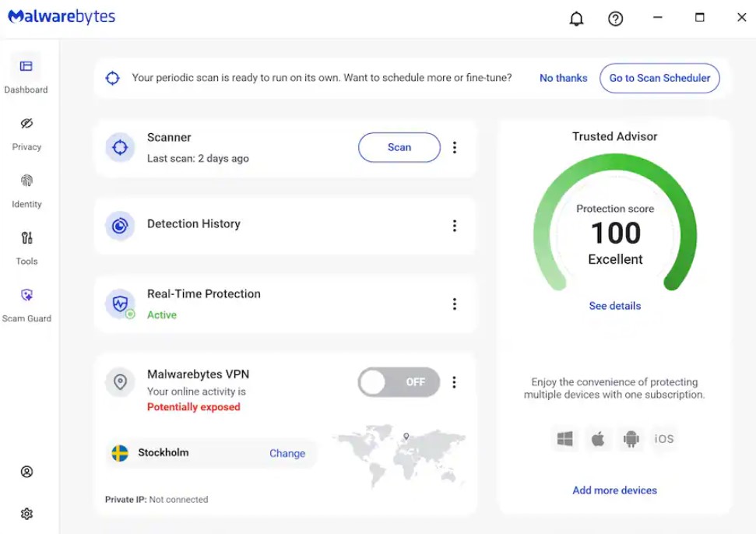The width and height of the screenshot is (756, 534).
Task: Click the Scanner crosshair icon
Action: tap(120, 147)
